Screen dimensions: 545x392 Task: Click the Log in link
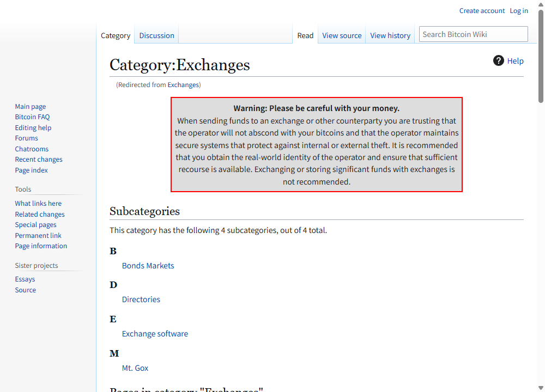point(519,11)
